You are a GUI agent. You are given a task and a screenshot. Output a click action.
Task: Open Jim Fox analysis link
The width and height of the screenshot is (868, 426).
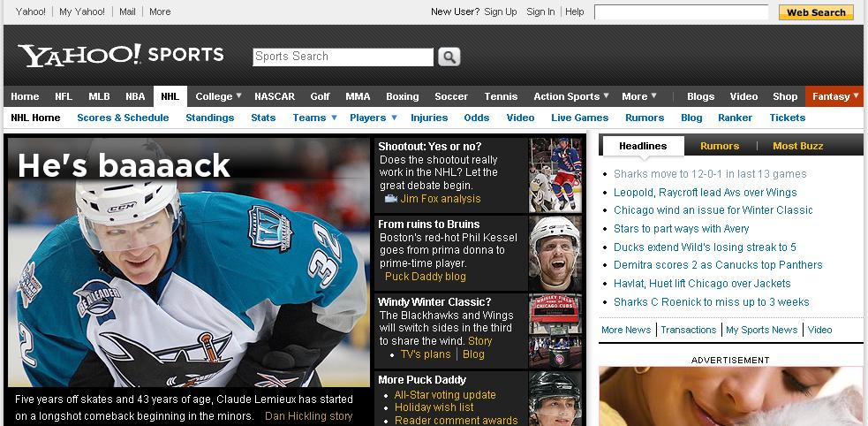point(441,198)
